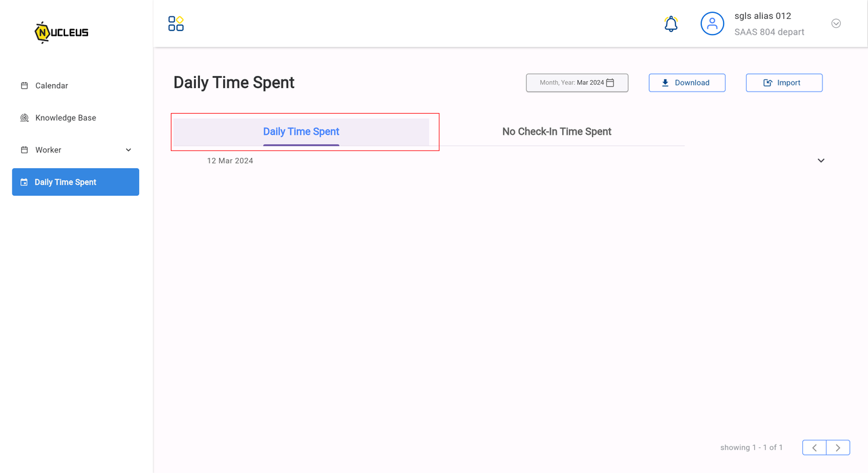Image resolution: width=868 pixels, height=473 pixels.
Task: Click the 12 Mar 2024 row text
Action: click(x=230, y=161)
